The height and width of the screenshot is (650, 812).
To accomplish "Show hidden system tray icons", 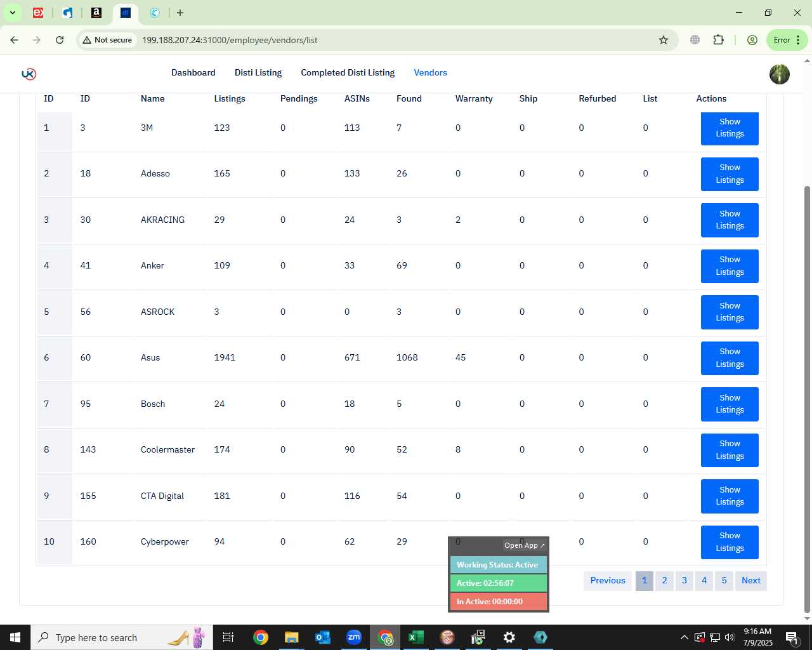I will point(684,637).
